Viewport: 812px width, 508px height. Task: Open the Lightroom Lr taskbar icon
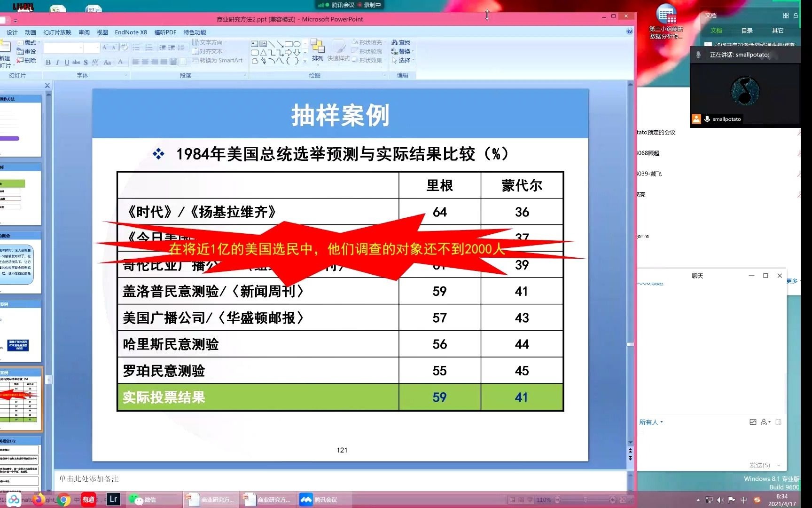pyautogui.click(x=113, y=499)
